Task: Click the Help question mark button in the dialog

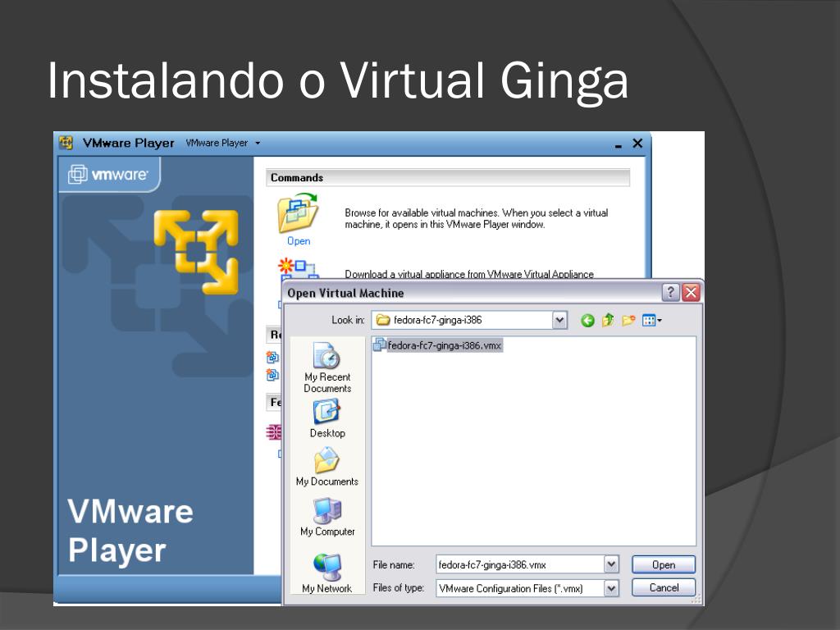Action: click(x=671, y=293)
